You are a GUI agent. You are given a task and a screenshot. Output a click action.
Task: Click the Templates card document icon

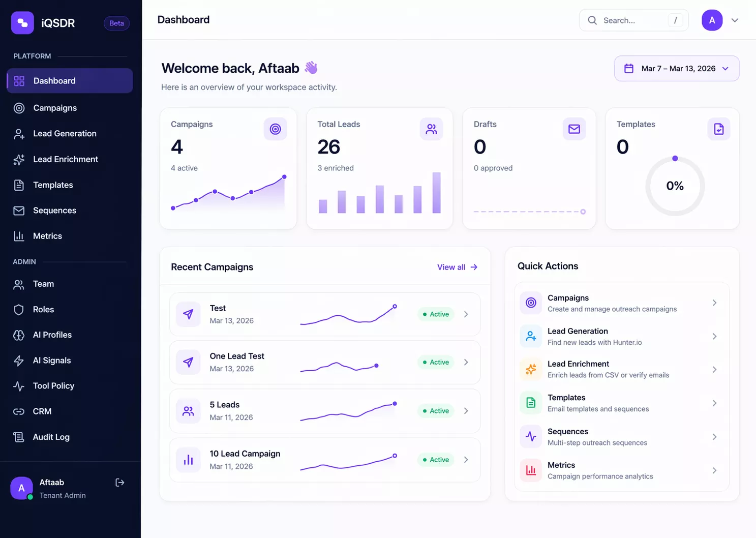[x=719, y=129]
